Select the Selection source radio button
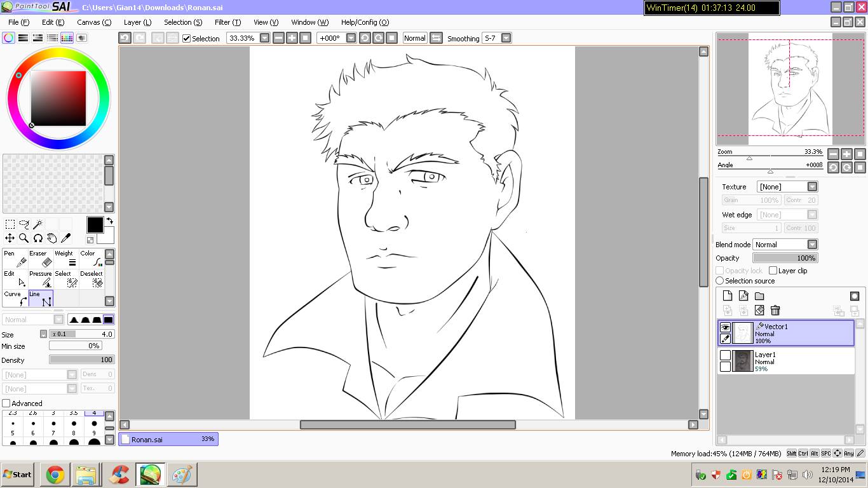 pyautogui.click(x=720, y=281)
